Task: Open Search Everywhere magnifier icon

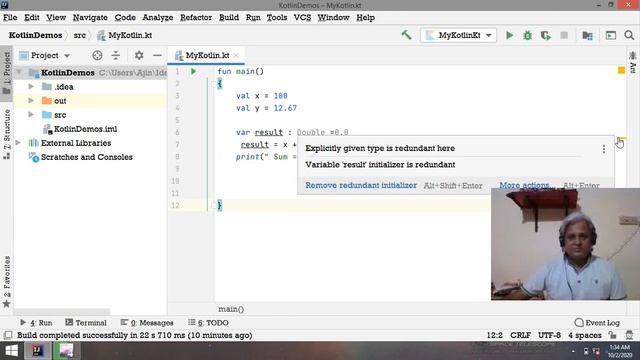Action: [629, 35]
